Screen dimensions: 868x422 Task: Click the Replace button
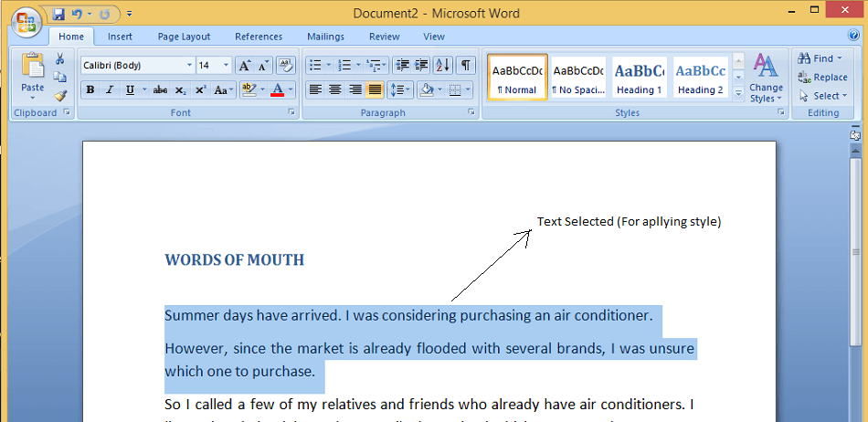tap(822, 78)
